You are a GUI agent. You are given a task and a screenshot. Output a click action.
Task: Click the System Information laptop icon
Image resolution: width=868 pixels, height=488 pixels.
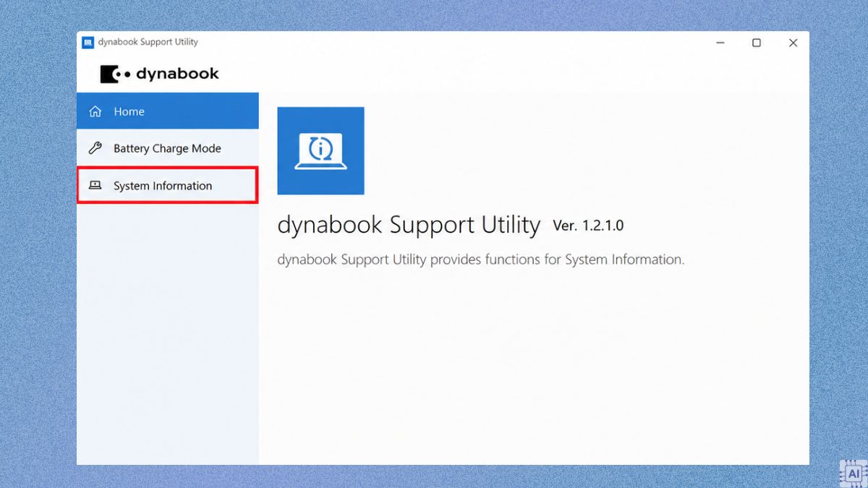95,186
